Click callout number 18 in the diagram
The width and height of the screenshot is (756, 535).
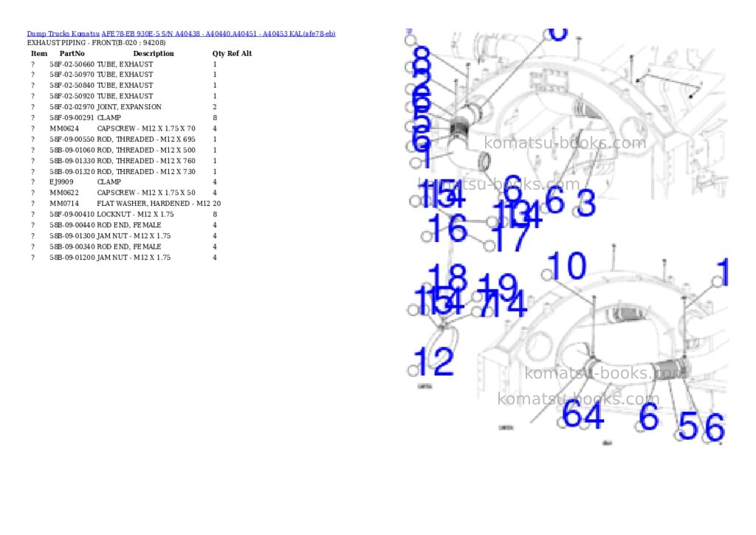(447, 277)
